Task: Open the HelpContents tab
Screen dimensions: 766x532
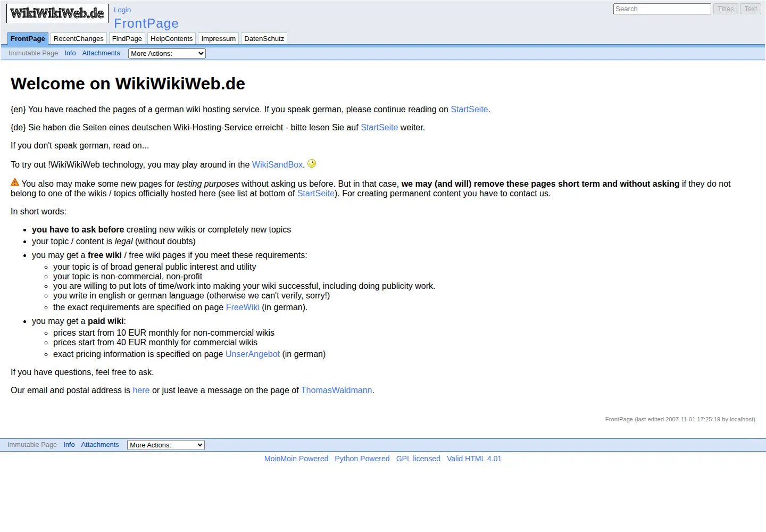Action: point(171,38)
